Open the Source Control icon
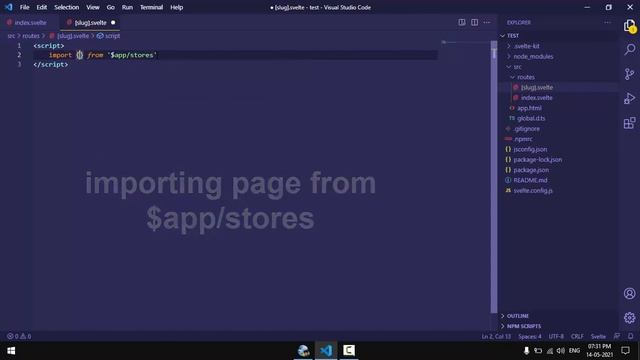640x360 pixels. pos(629,74)
